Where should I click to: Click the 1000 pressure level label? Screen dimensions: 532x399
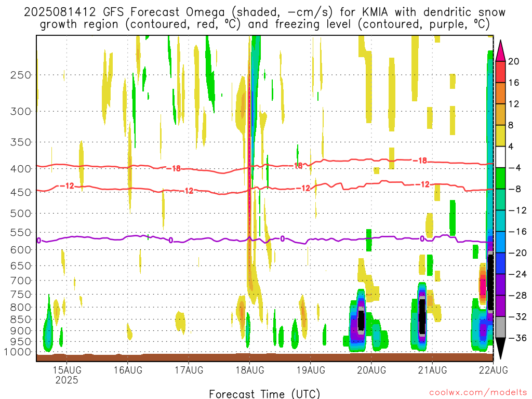[x=18, y=352]
